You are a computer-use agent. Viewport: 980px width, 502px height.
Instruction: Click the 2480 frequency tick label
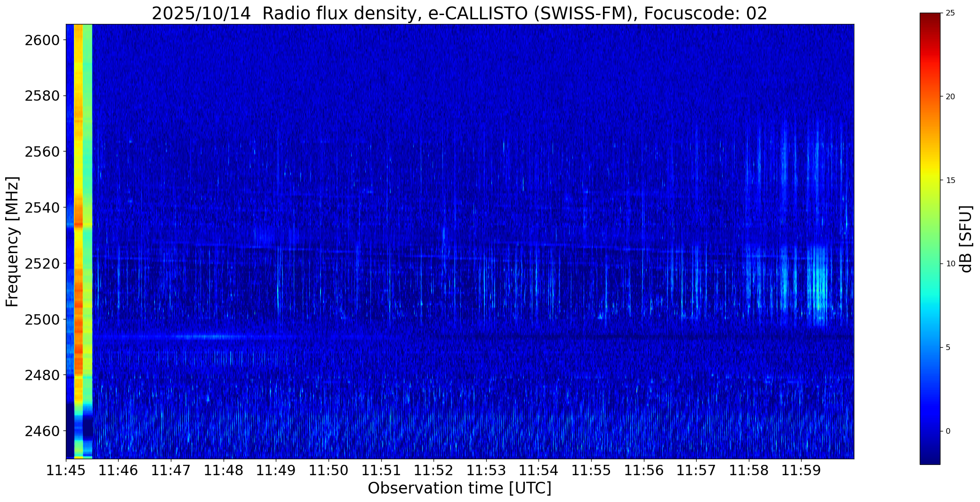42,375
